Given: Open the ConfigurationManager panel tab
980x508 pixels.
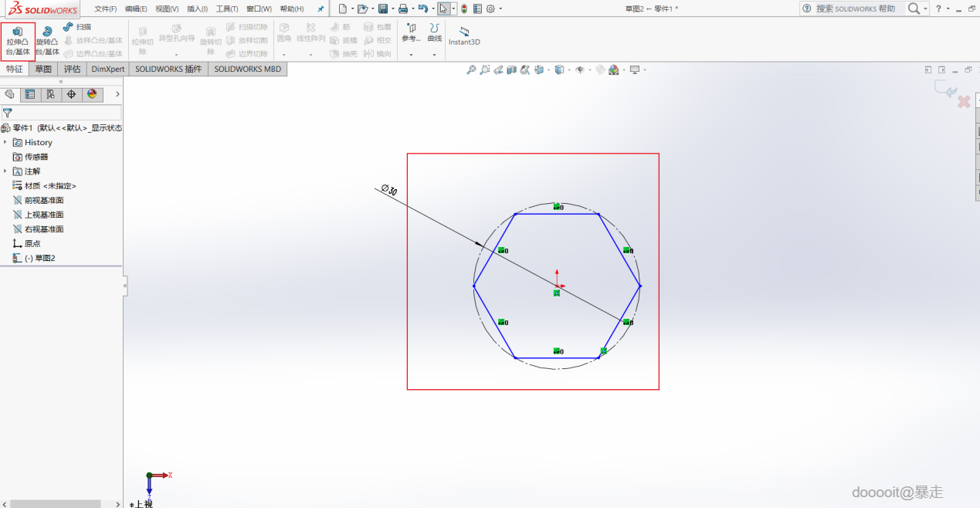Looking at the screenshot, I should pyautogui.click(x=50, y=94).
